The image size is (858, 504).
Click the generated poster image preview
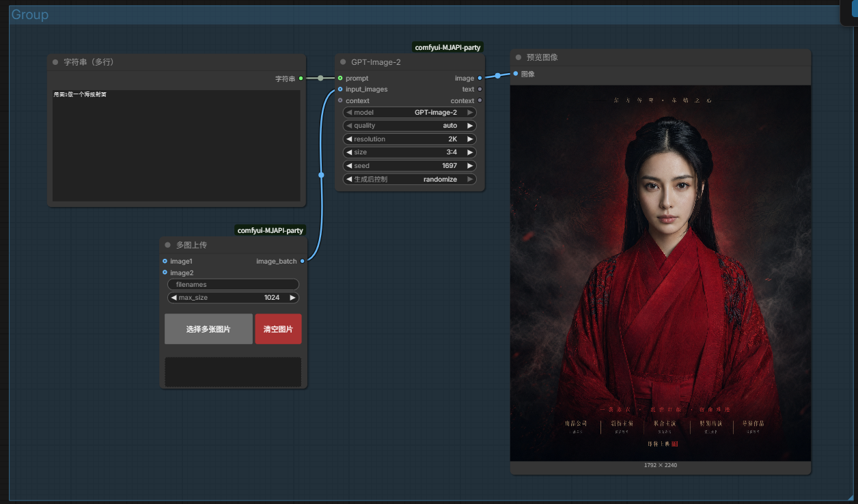[x=661, y=273]
